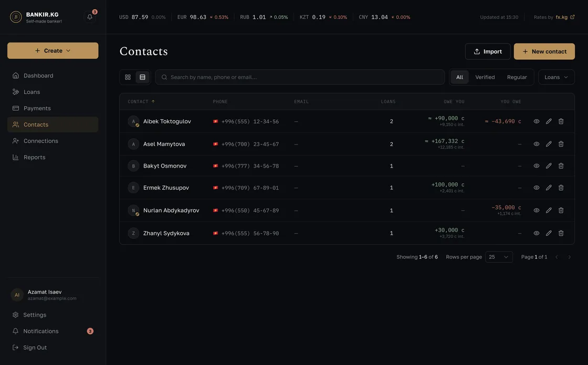Delete Bakyt Osmonov contact

[x=561, y=166]
